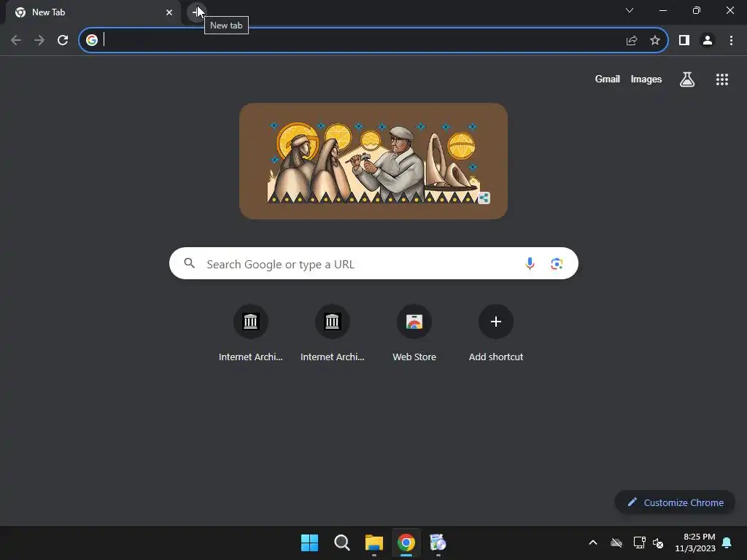This screenshot has width=747, height=560.
Task: Open the second Internet Archive shortcut
Action: 332,333
